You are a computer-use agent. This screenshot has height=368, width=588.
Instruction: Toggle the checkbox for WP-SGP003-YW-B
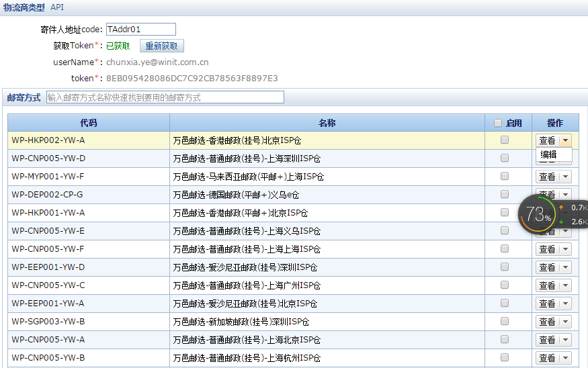click(505, 321)
